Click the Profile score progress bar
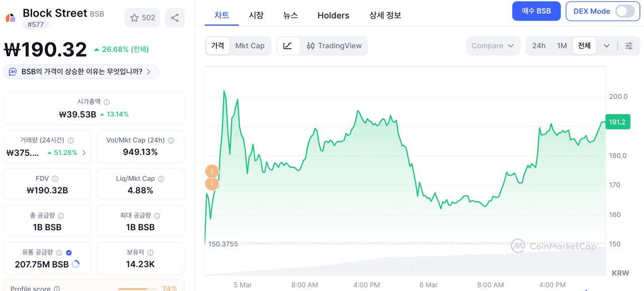 click(x=133, y=288)
